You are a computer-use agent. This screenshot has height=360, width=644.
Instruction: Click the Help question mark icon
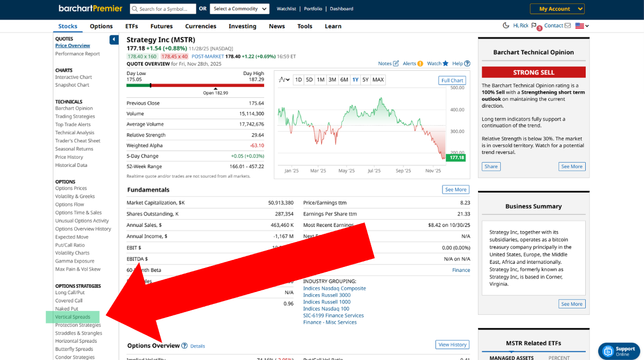(467, 63)
